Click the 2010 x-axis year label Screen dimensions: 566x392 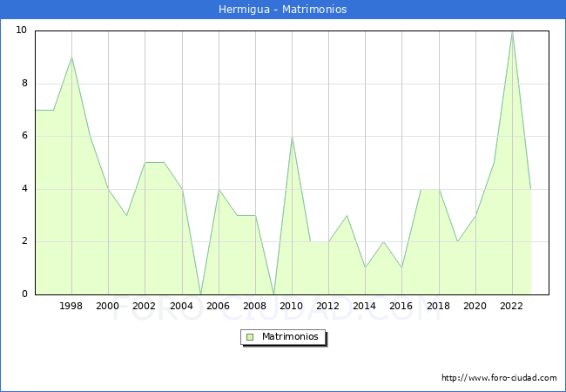(x=292, y=306)
